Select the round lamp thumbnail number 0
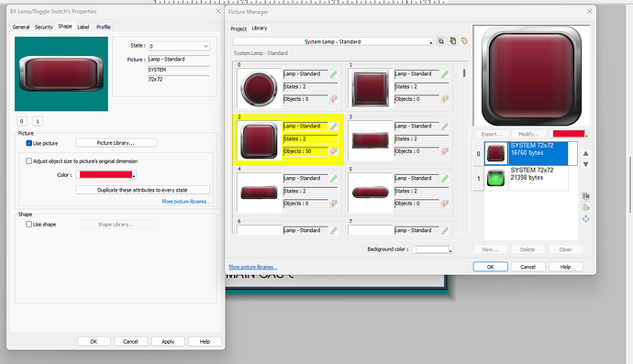Screen dimensions: 633x364 point(260,88)
